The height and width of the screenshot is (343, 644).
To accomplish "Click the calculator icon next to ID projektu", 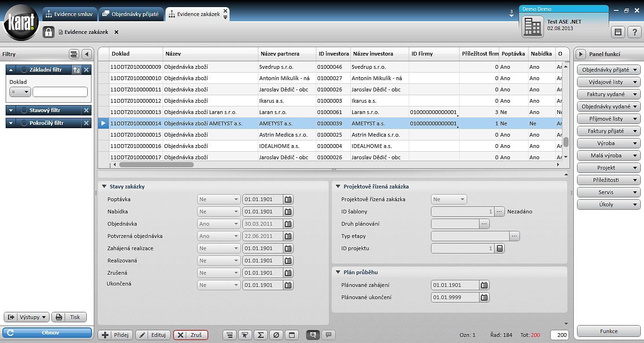I will pos(500,248).
